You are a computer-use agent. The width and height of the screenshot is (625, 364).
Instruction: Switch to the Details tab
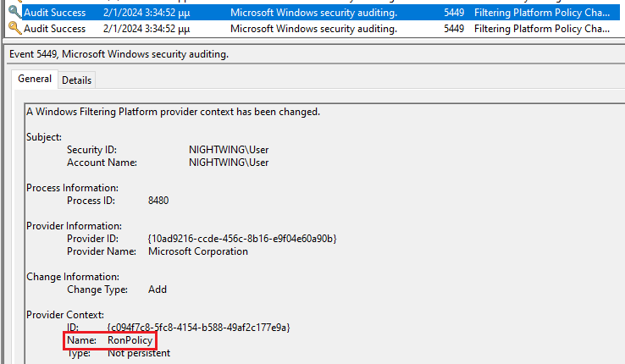[x=76, y=80]
